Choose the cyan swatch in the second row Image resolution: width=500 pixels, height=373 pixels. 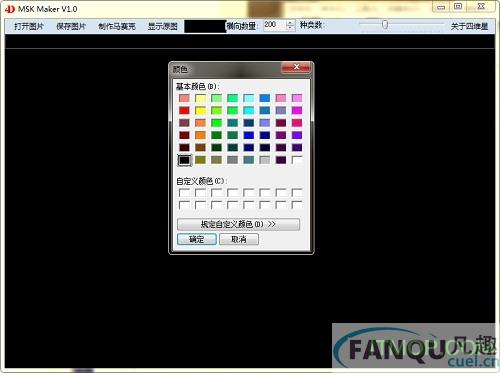[x=249, y=110]
